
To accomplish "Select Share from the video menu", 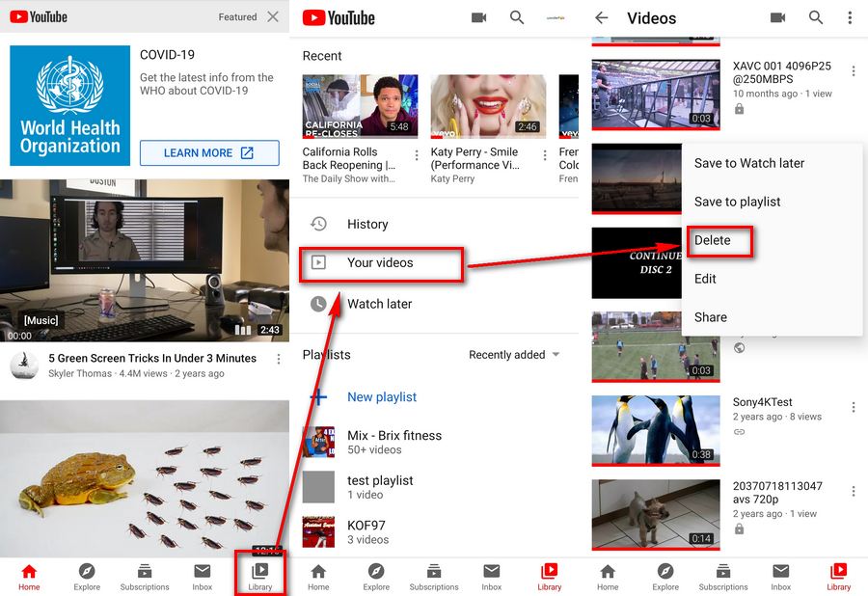I will pos(711,317).
